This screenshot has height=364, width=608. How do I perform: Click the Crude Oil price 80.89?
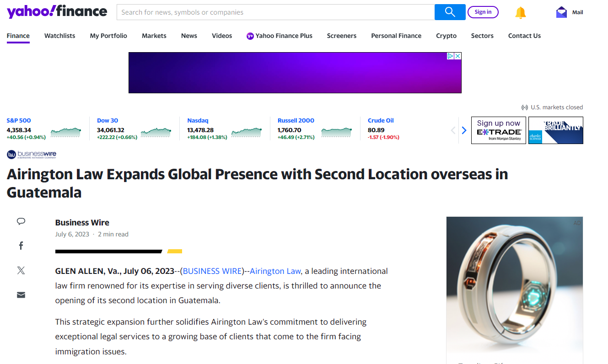pyautogui.click(x=376, y=130)
